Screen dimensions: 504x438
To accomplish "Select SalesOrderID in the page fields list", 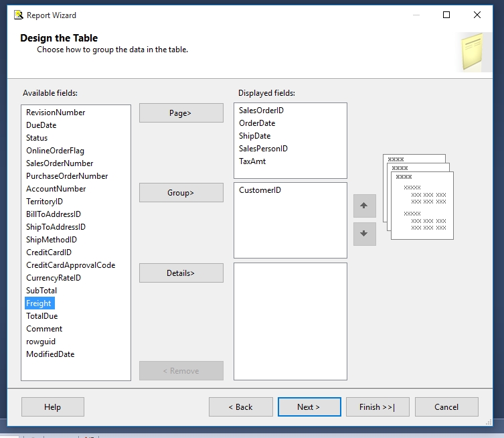I will click(261, 111).
